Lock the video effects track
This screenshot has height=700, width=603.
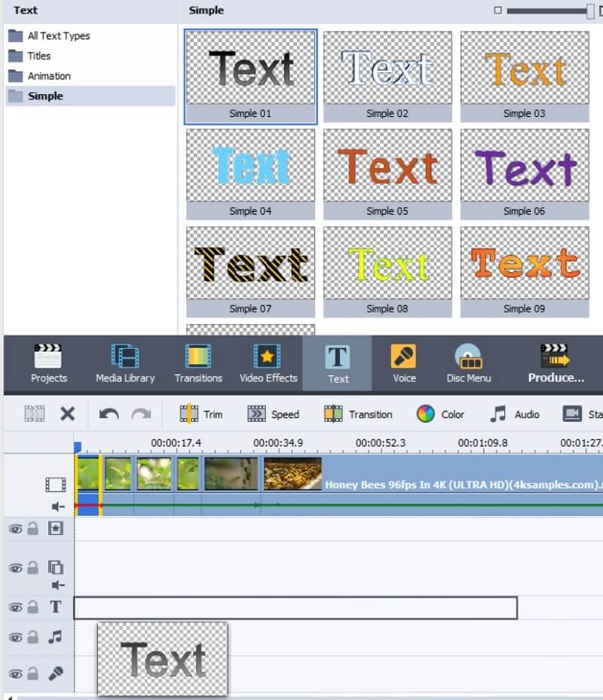(x=32, y=528)
